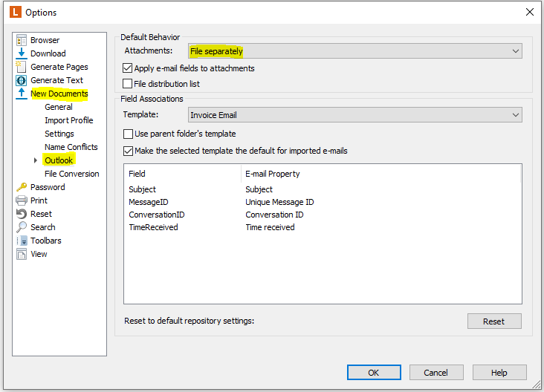
Task: Uncheck Apply e-mail fields to attachments
Action: (x=127, y=68)
